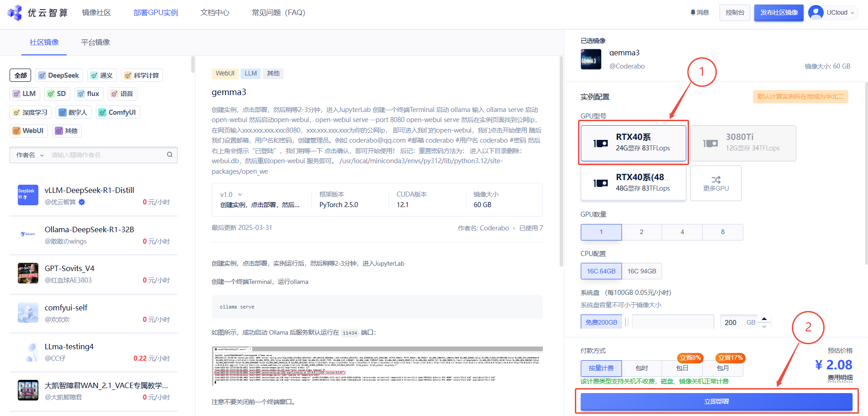The height and width of the screenshot is (416, 868).
Task: Open the vLLM-DeepSeek-R1-Distill image thumbnail
Action: tap(28, 195)
